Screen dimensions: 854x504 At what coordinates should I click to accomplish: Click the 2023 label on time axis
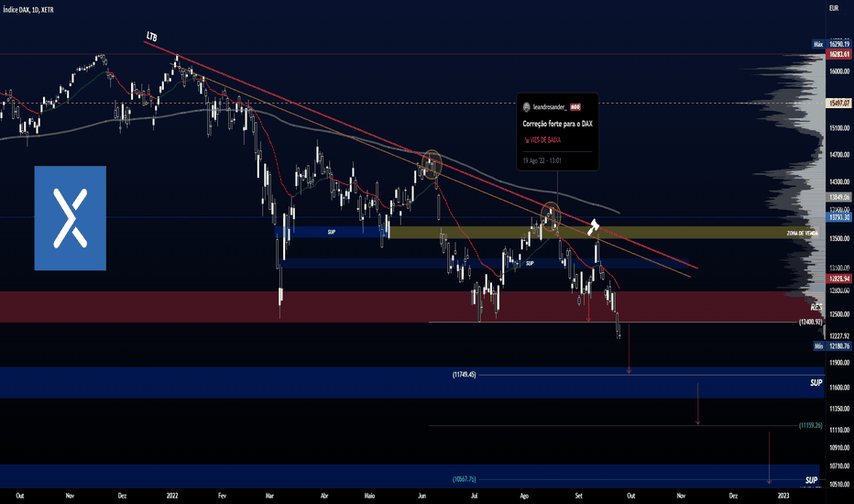pos(783,496)
